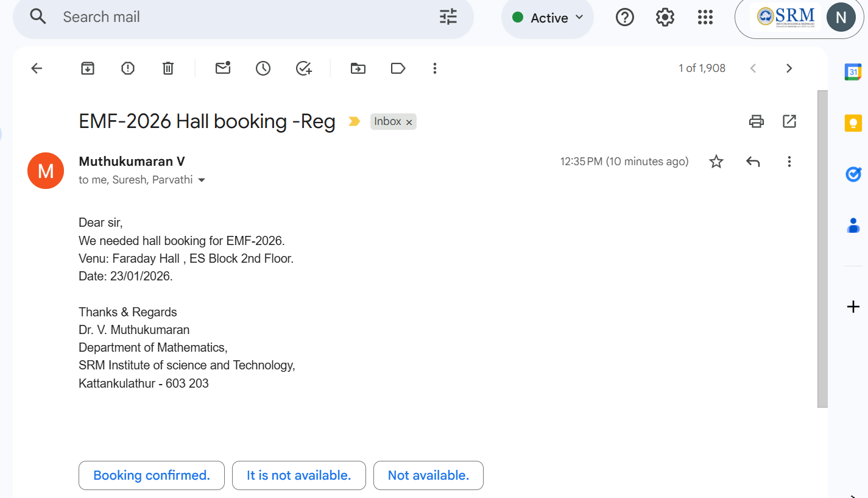Toggle the yellow importance marker
The image size is (868, 498).
click(x=354, y=122)
